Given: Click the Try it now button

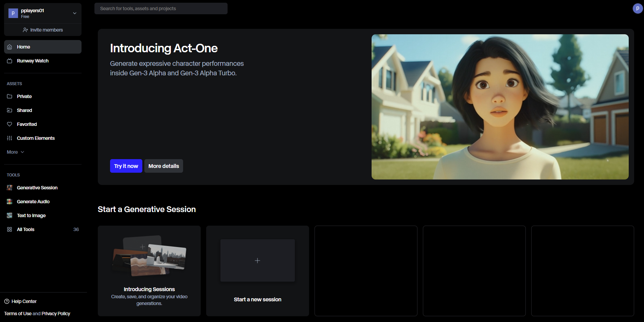Looking at the screenshot, I should coord(126,166).
